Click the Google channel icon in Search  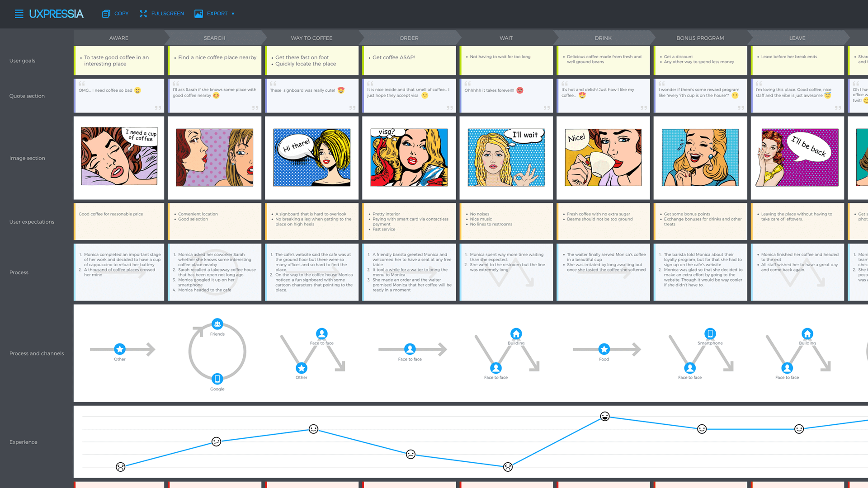[x=217, y=380]
